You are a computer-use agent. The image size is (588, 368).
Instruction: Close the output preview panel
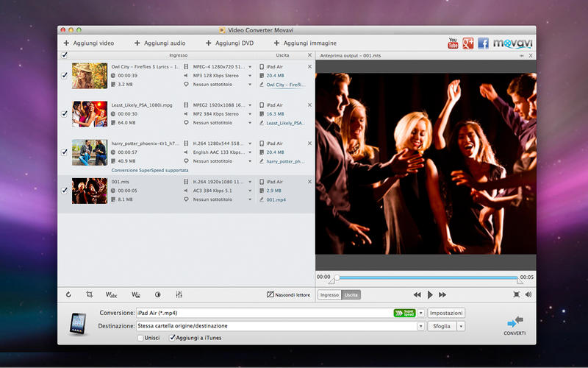click(x=531, y=56)
